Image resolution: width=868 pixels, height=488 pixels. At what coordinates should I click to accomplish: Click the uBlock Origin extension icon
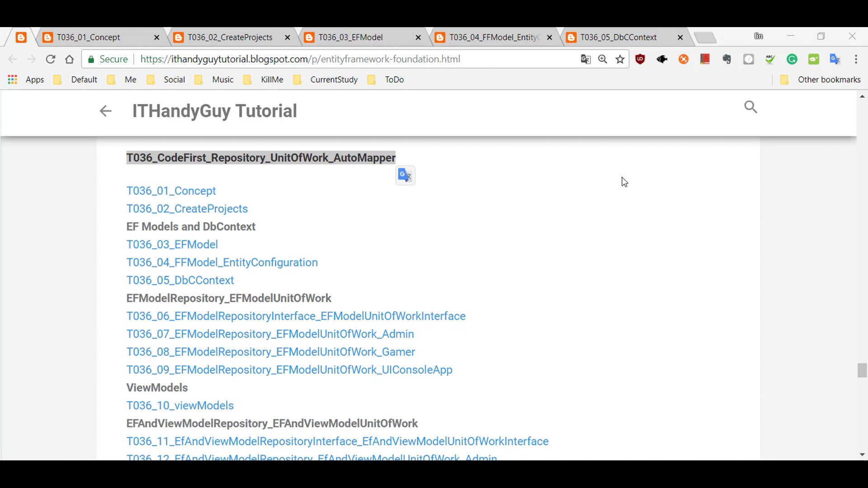(640, 59)
